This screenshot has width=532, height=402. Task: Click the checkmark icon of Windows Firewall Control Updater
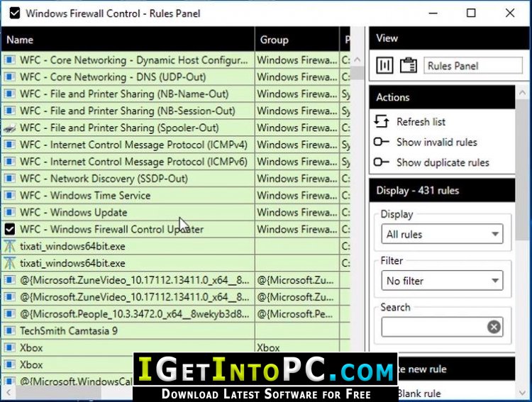(10, 229)
